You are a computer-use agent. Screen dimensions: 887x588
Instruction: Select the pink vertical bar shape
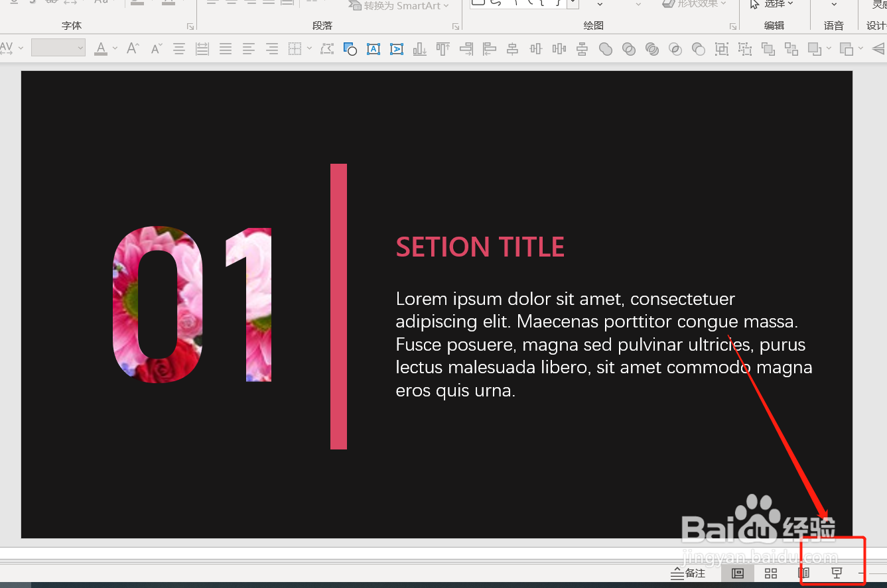(x=338, y=306)
